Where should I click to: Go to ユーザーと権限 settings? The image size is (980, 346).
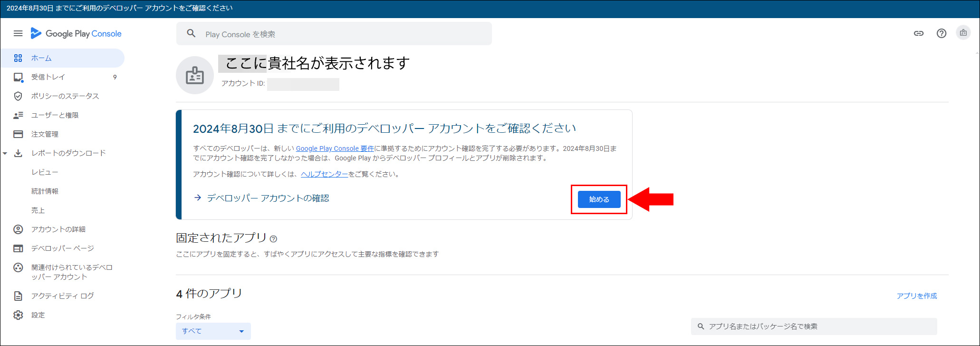tap(55, 115)
